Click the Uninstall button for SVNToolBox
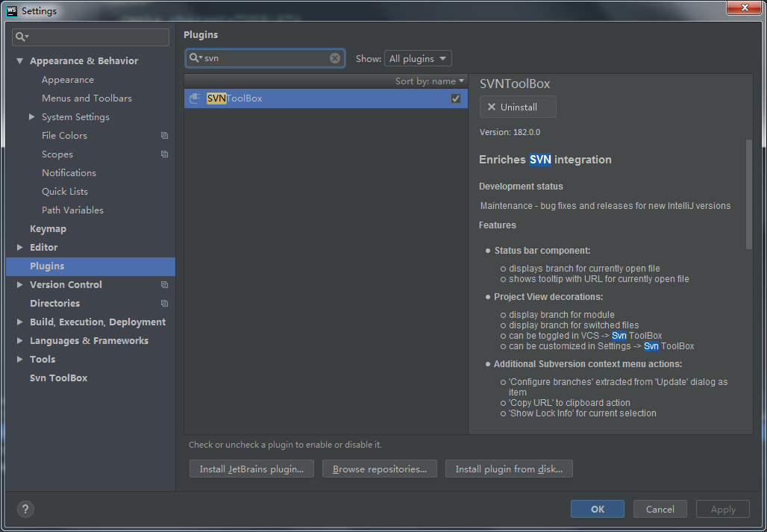Screen dimensions: 767x532 [518, 107]
